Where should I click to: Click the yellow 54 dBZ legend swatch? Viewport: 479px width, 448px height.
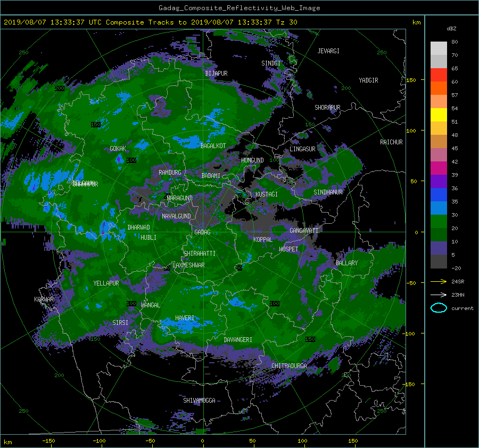439,115
